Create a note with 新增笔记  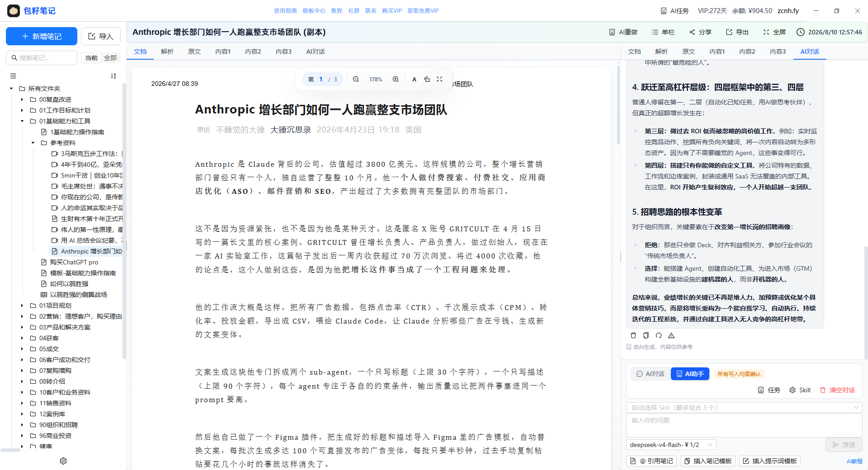pos(42,36)
